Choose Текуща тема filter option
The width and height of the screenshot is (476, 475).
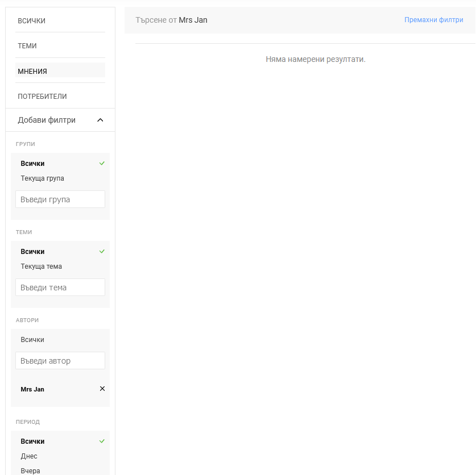click(60, 266)
